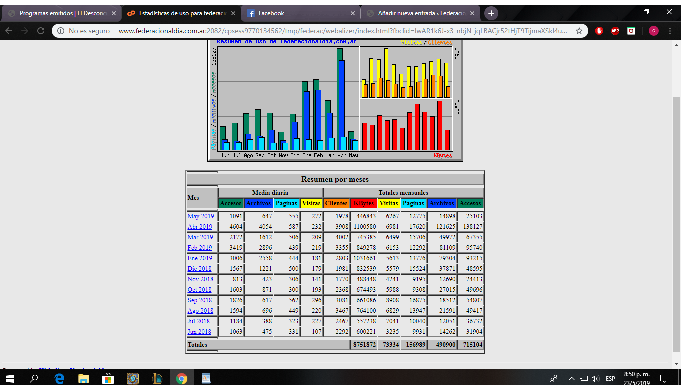
Task: Open the Abr 2019 monthly stats link
Action: tap(199, 226)
